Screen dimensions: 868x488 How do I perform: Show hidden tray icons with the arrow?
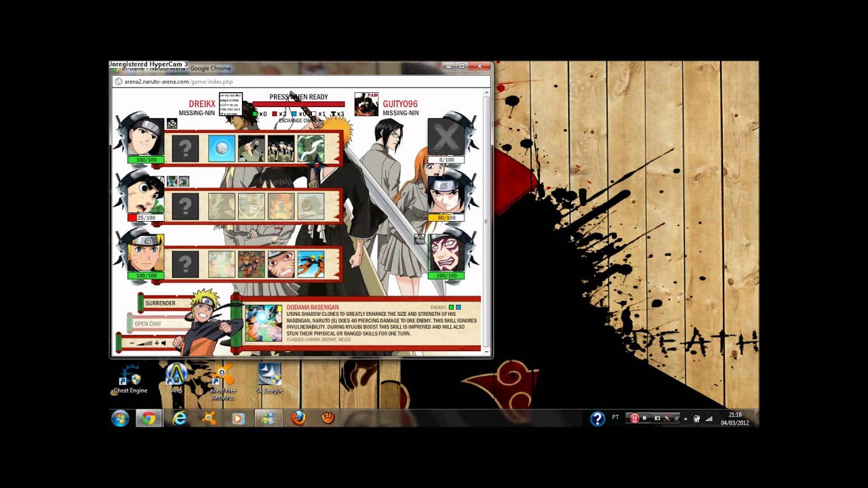(686, 419)
